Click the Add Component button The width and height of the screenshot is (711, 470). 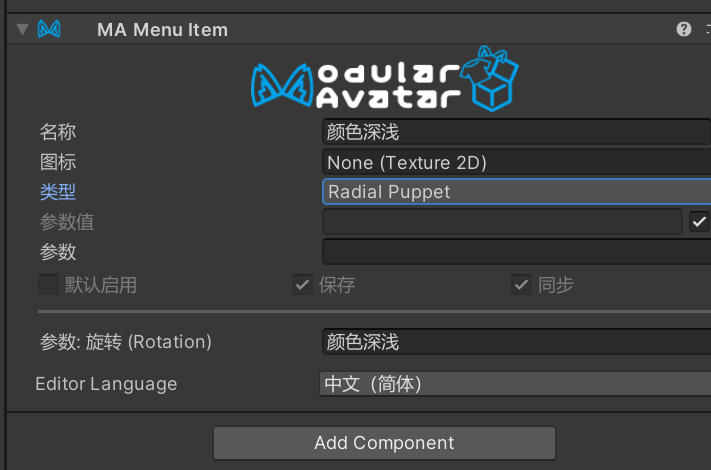[x=384, y=442]
